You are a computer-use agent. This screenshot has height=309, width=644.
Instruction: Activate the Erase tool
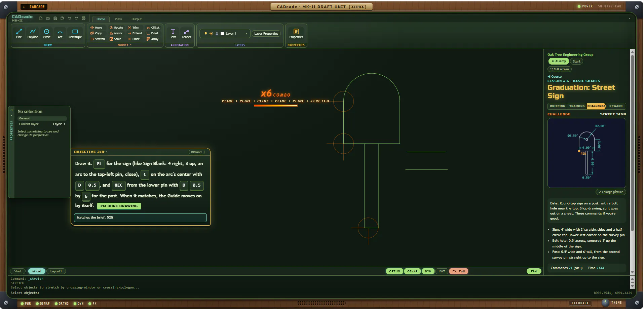(x=134, y=39)
